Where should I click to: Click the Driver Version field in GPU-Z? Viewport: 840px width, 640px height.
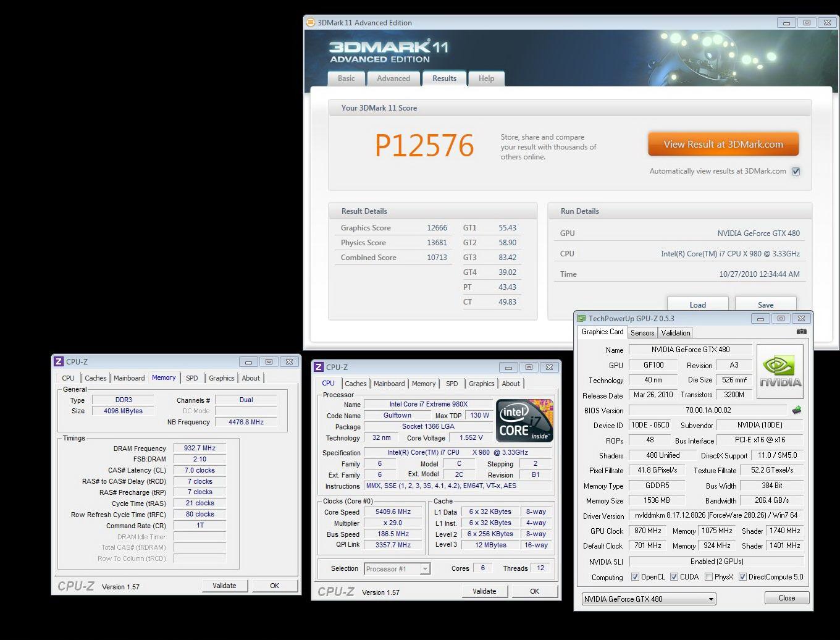click(x=716, y=515)
